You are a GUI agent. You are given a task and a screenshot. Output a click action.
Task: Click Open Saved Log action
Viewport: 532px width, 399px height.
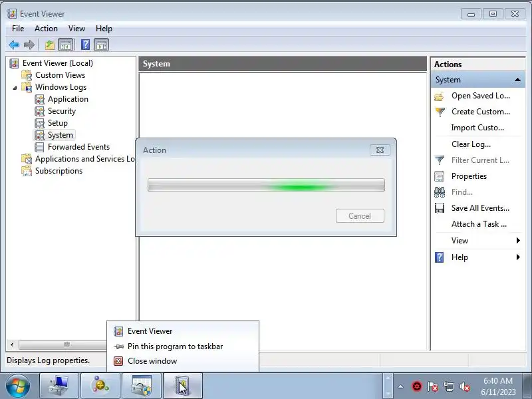point(480,96)
